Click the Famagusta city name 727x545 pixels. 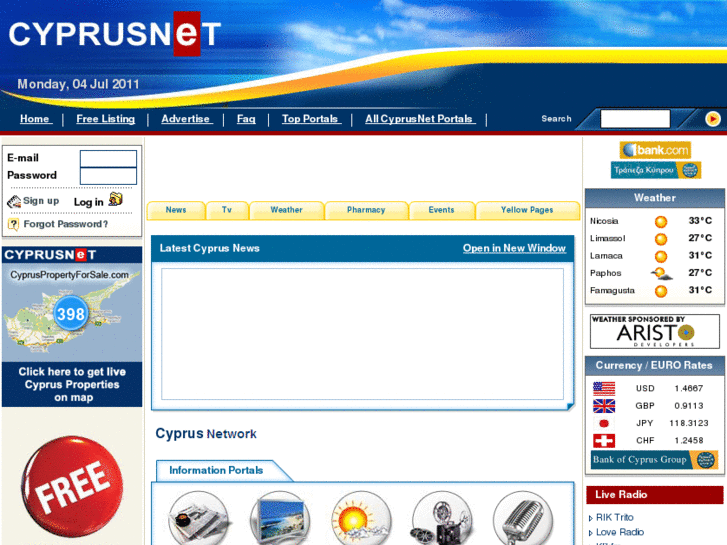(x=612, y=291)
